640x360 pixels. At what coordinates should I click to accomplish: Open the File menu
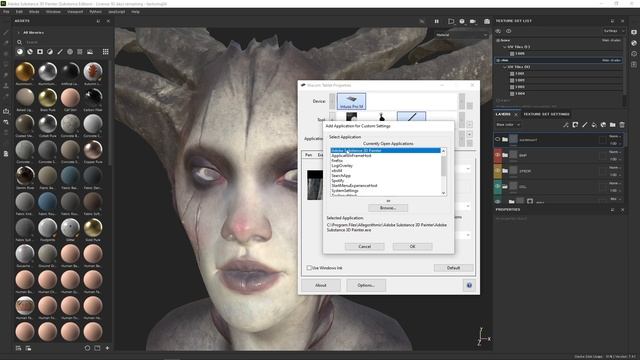coord(6,12)
